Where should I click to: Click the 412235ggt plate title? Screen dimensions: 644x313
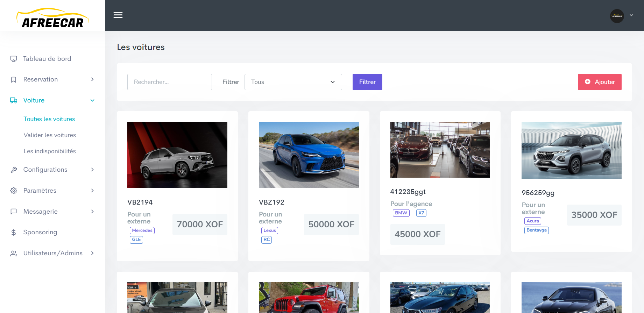pyautogui.click(x=408, y=192)
